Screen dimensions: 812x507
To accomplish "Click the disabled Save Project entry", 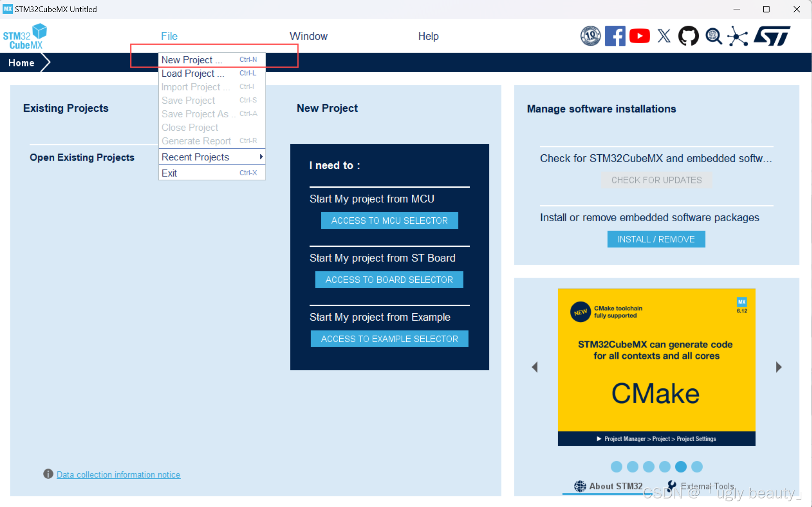I will (x=212, y=100).
